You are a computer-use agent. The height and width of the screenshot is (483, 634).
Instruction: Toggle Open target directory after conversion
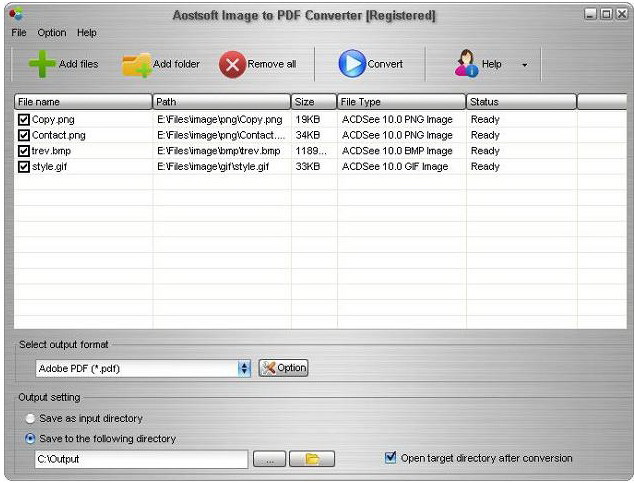390,458
